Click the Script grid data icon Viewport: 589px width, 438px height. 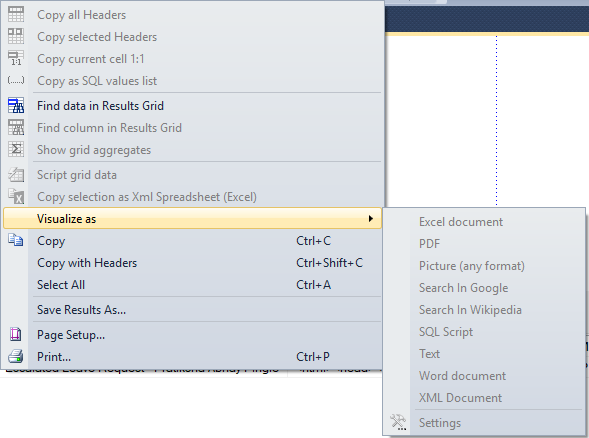point(16,175)
